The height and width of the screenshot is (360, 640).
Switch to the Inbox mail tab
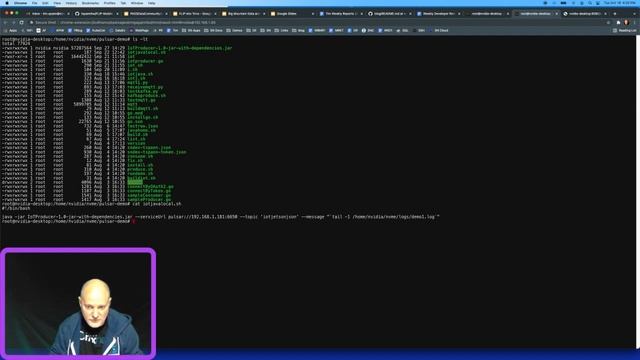47,13
